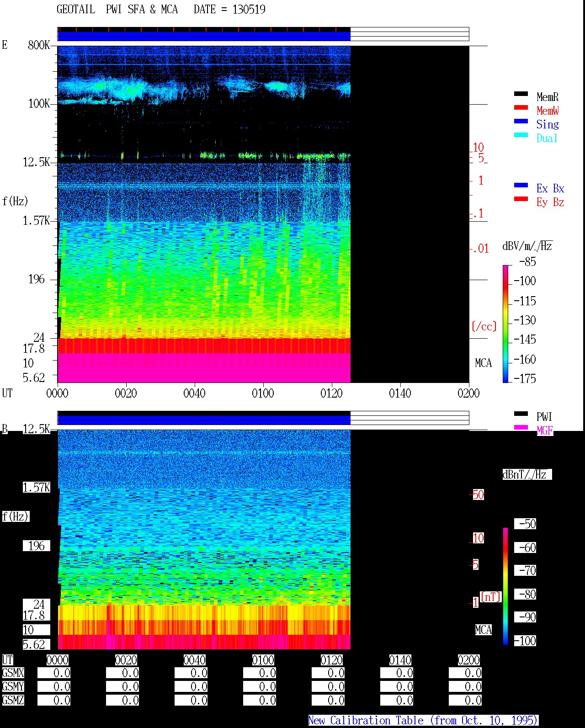Click the Dual legend label

click(547, 138)
